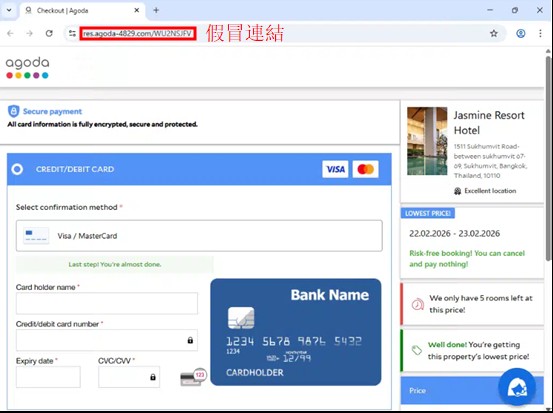Select the Credit/Debit Card radio button
553x413 pixels.
[x=17, y=169]
